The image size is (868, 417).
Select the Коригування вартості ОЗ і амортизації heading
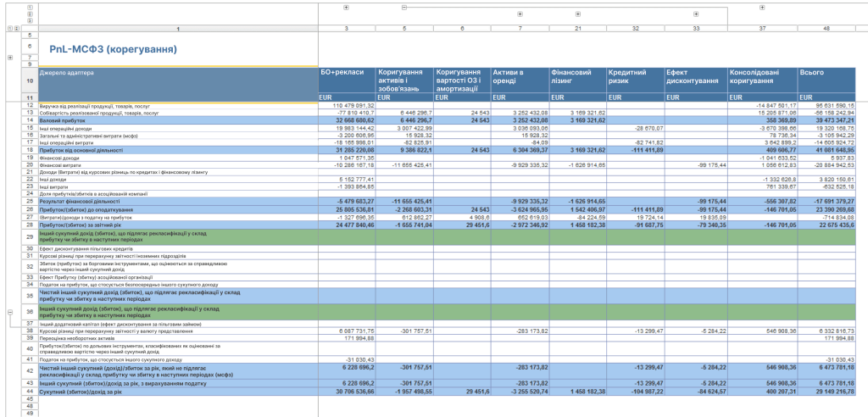pos(462,81)
